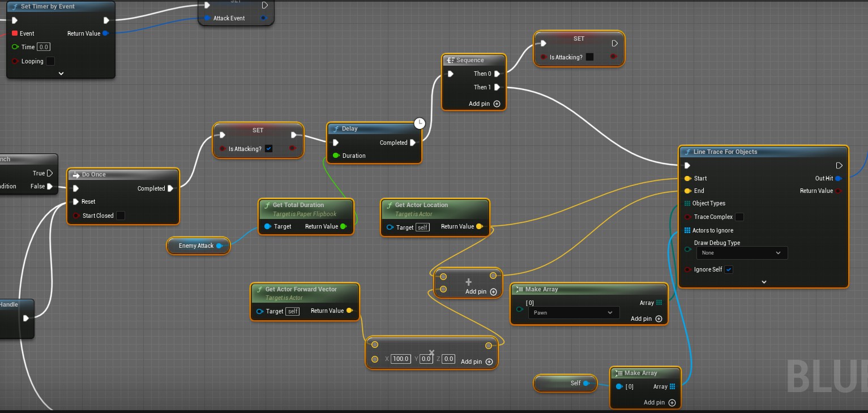Click Completed exec pin on Do Once node
This screenshot has height=413, width=868.
click(170, 188)
